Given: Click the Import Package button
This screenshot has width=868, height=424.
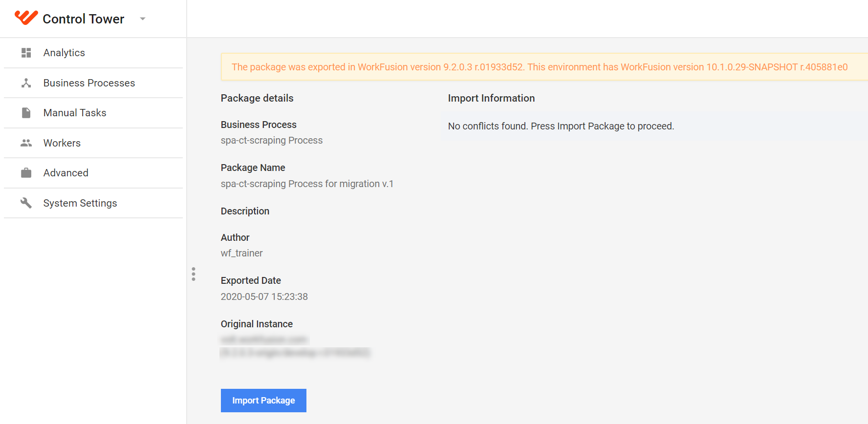Looking at the screenshot, I should tap(263, 401).
